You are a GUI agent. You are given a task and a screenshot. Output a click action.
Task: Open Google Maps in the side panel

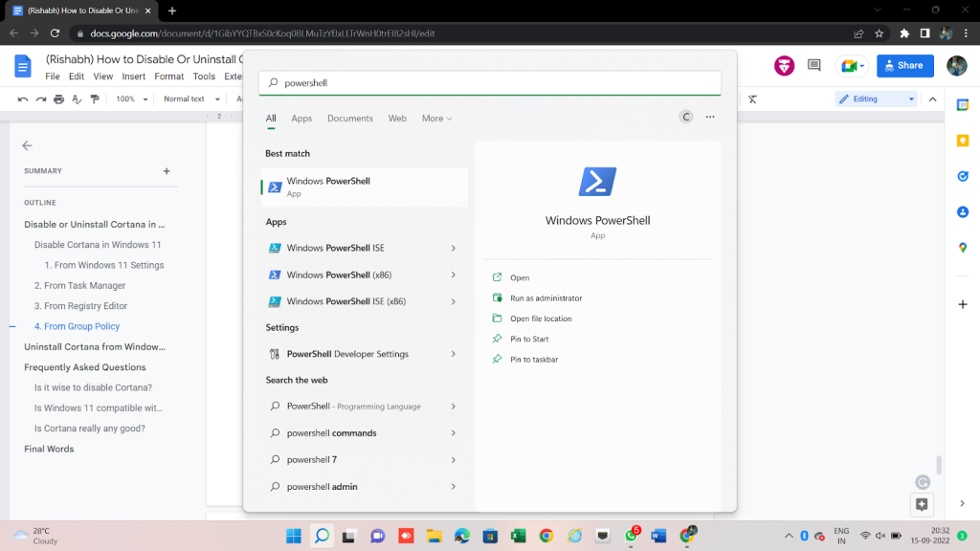tap(963, 248)
